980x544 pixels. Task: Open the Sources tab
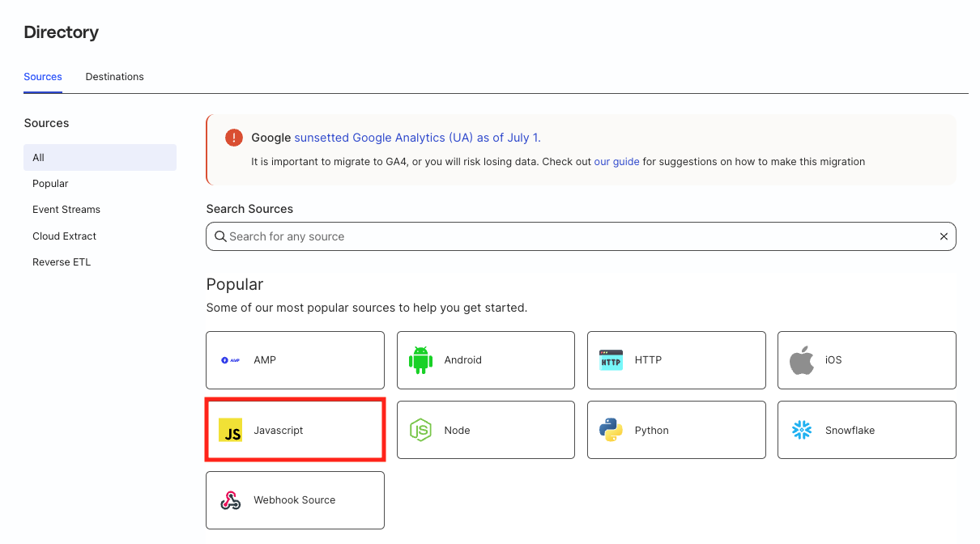click(43, 77)
